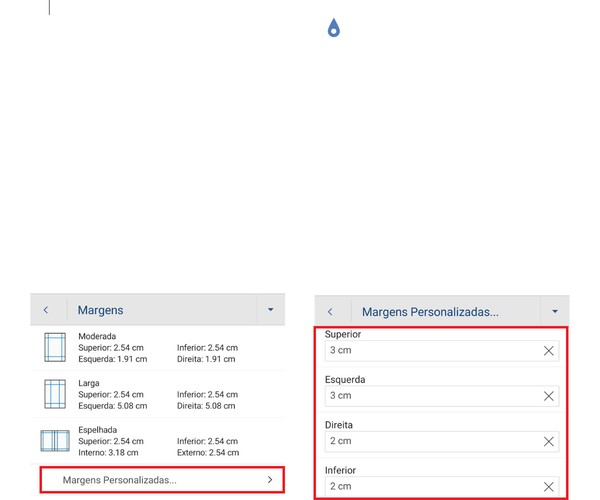This screenshot has height=500, width=600.
Task: Go back from the Margens panel
Action: pos(46,311)
